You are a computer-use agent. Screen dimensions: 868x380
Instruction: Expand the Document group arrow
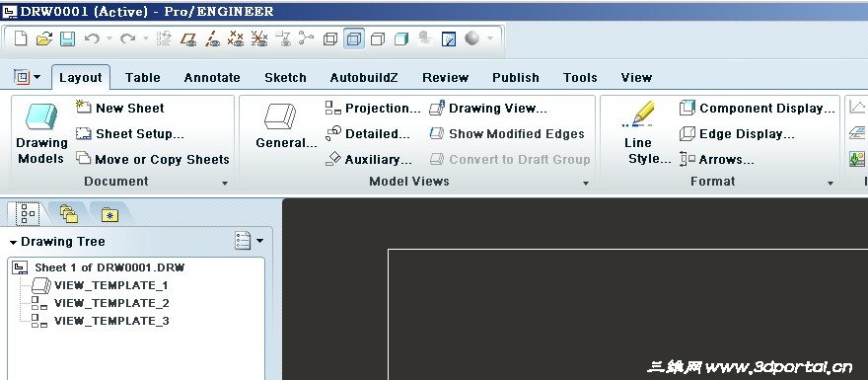[225, 183]
